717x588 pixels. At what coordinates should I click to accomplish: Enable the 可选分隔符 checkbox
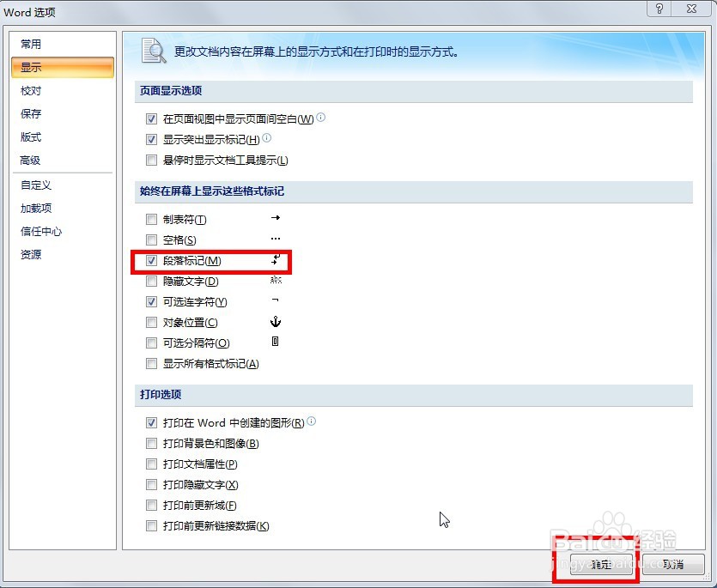(x=151, y=342)
